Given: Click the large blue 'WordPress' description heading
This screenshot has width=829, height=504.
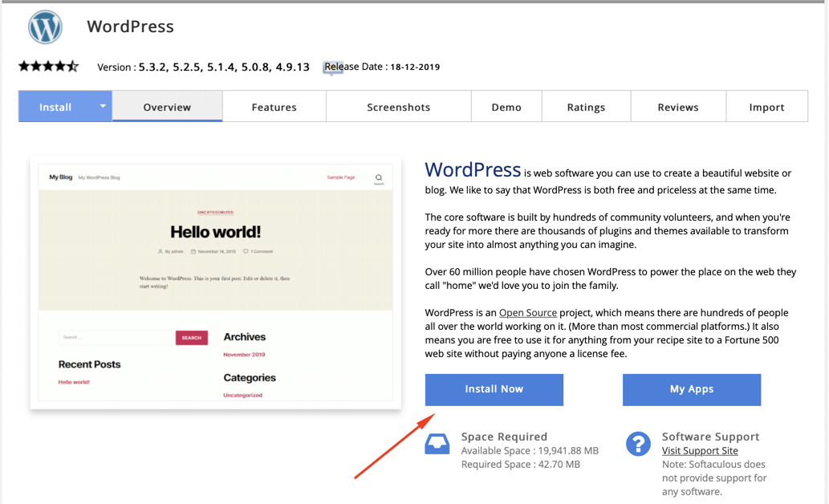Looking at the screenshot, I should point(473,170).
